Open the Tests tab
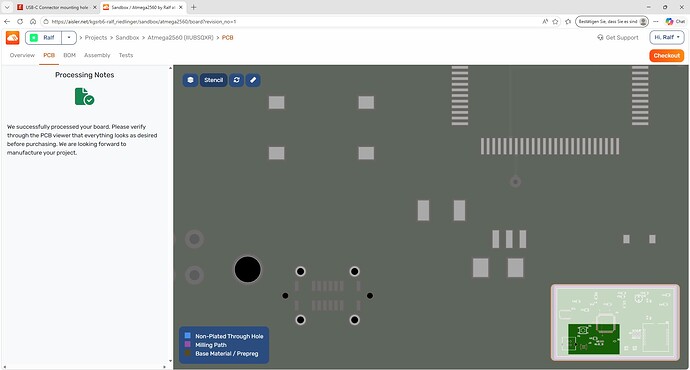Image resolution: width=690 pixels, height=370 pixels. click(x=126, y=55)
